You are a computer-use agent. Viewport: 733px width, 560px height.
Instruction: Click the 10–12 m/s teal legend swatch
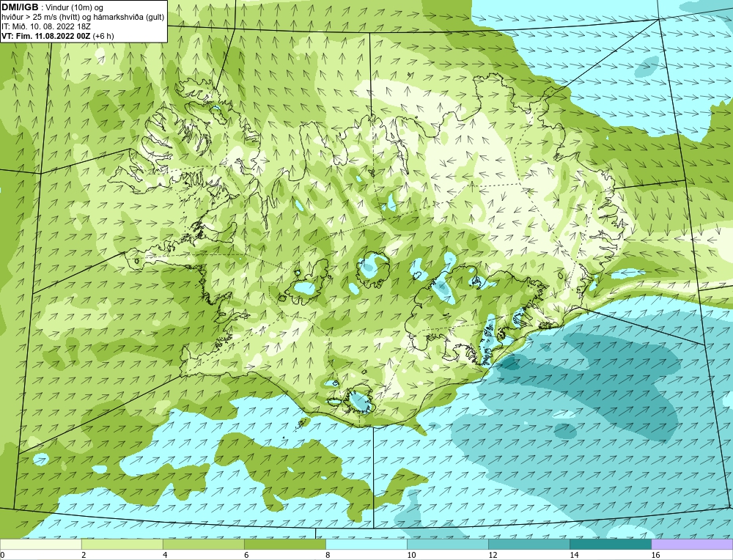click(x=447, y=545)
